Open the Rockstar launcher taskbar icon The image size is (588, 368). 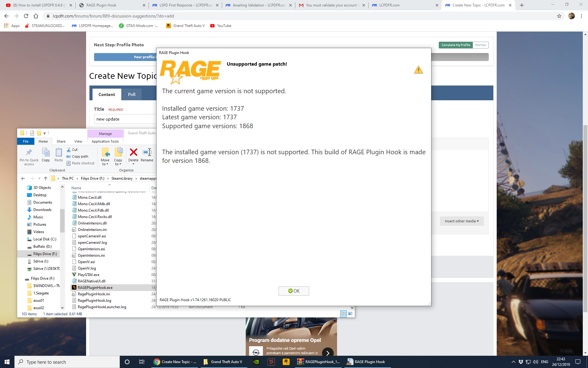286,362
